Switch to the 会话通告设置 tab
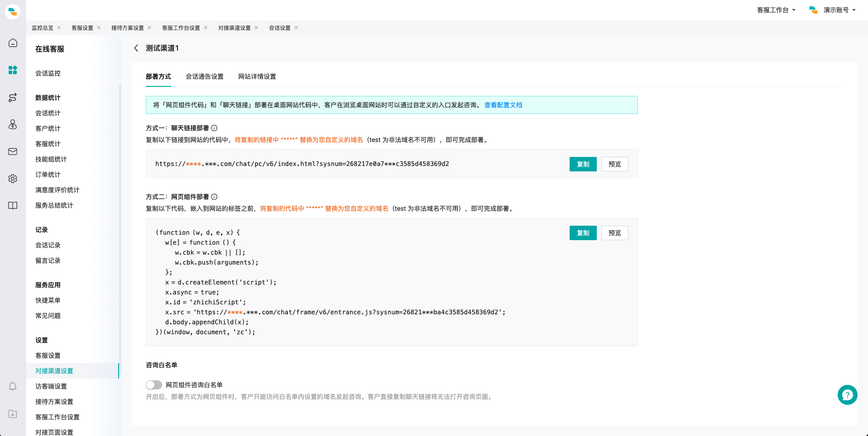This screenshot has height=436, width=868. [205, 76]
